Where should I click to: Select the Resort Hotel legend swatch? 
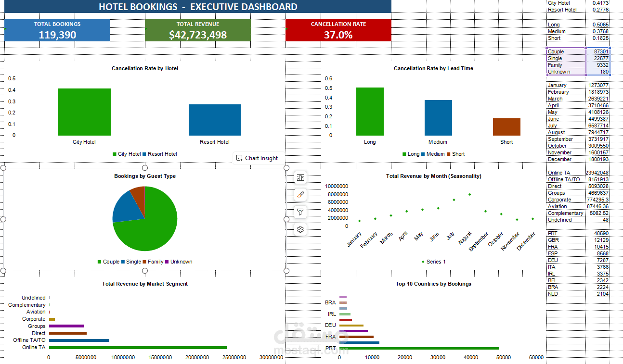coord(144,154)
